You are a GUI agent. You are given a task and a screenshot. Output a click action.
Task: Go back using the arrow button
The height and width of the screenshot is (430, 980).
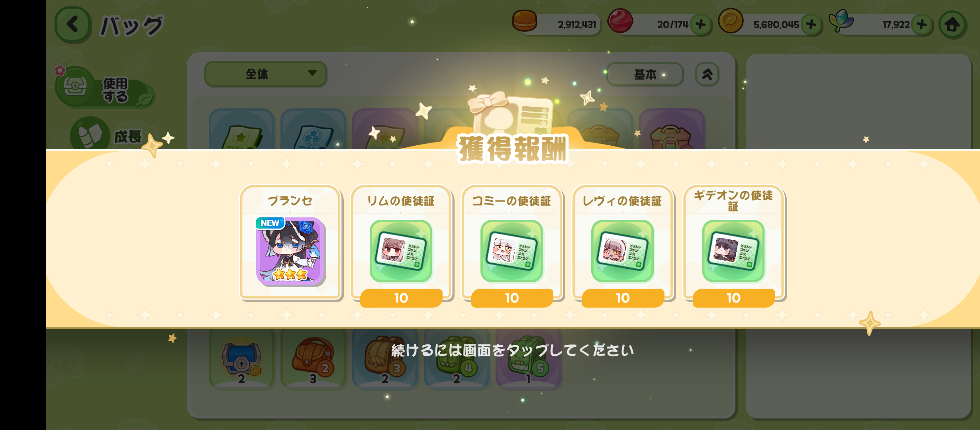[x=73, y=25]
